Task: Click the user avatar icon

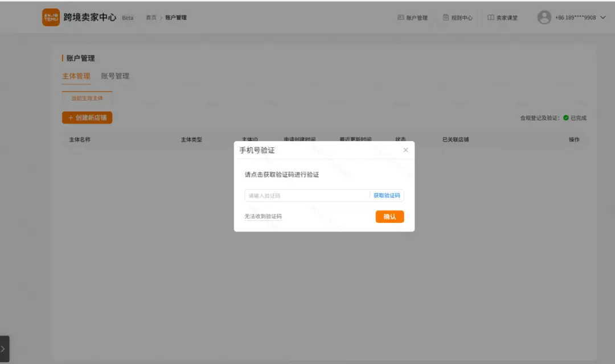Action: [x=544, y=18]
